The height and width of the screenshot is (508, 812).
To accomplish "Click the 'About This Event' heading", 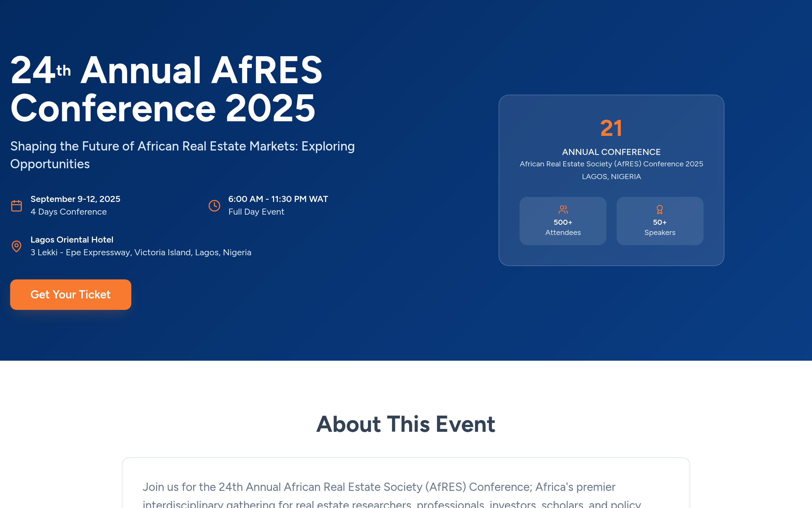I will coord(406,424).
